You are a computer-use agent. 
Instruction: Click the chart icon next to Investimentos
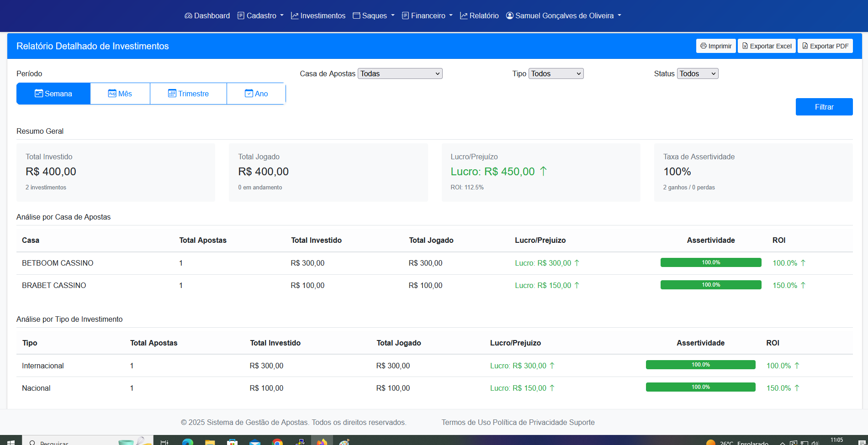[x=295, y=15]
